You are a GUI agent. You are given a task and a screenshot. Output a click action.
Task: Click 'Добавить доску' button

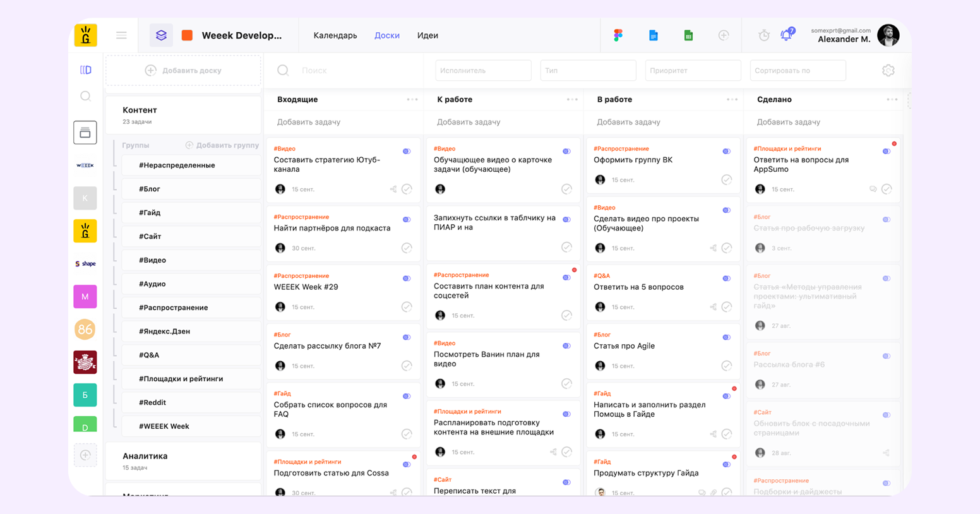(183, 71)
